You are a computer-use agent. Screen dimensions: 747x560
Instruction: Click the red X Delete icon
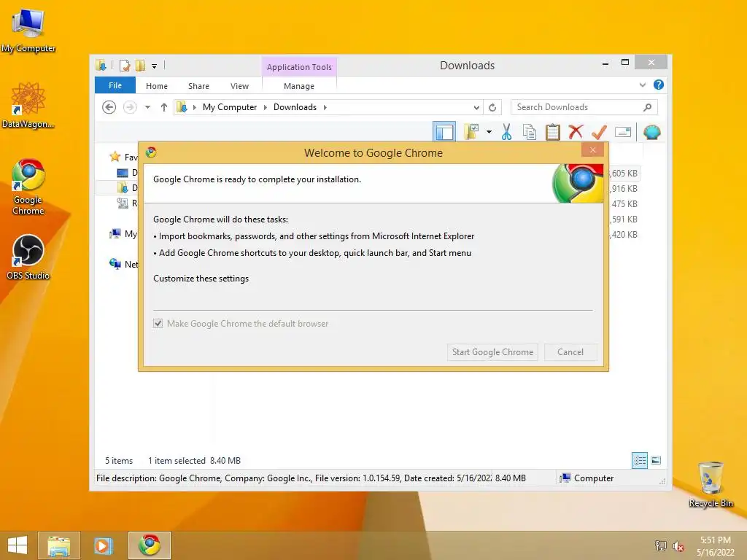point(576,131)
